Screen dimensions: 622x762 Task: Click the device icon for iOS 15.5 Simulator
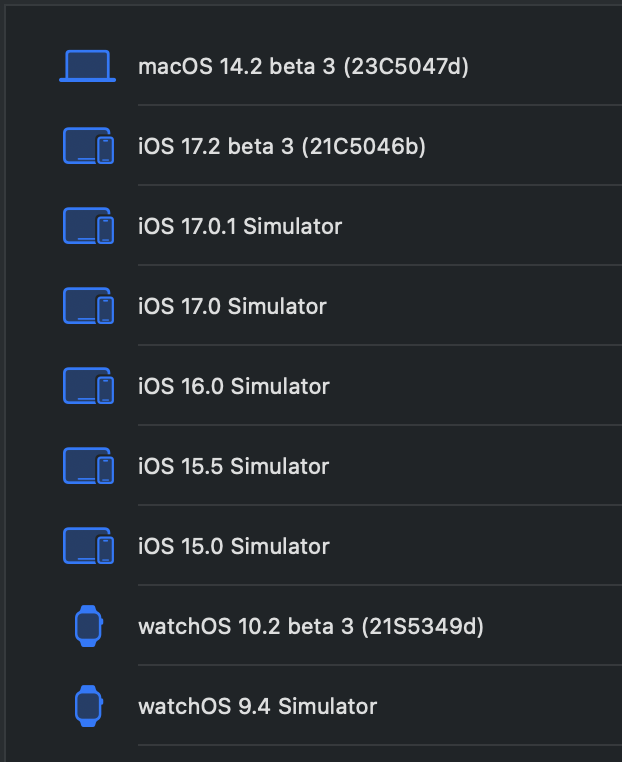[88, 467]
